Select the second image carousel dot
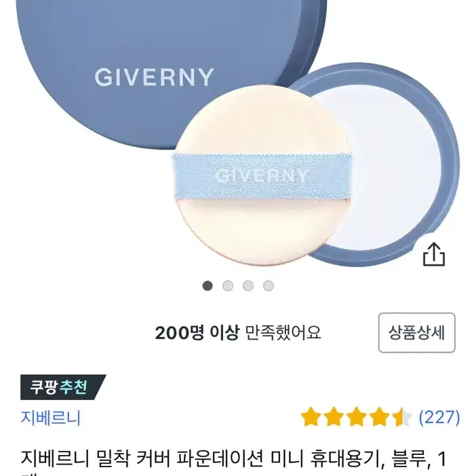This screenshot has height=476, width=476. point(228,285)
